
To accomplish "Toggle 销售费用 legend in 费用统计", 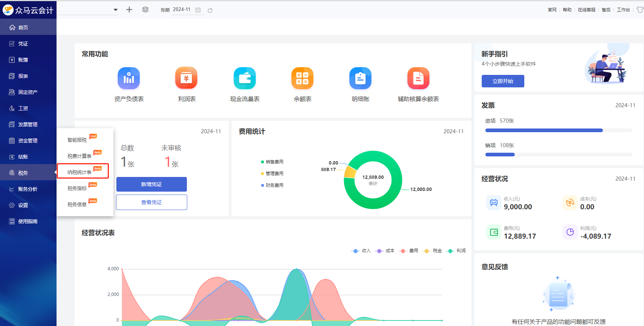I will [272, 162].
